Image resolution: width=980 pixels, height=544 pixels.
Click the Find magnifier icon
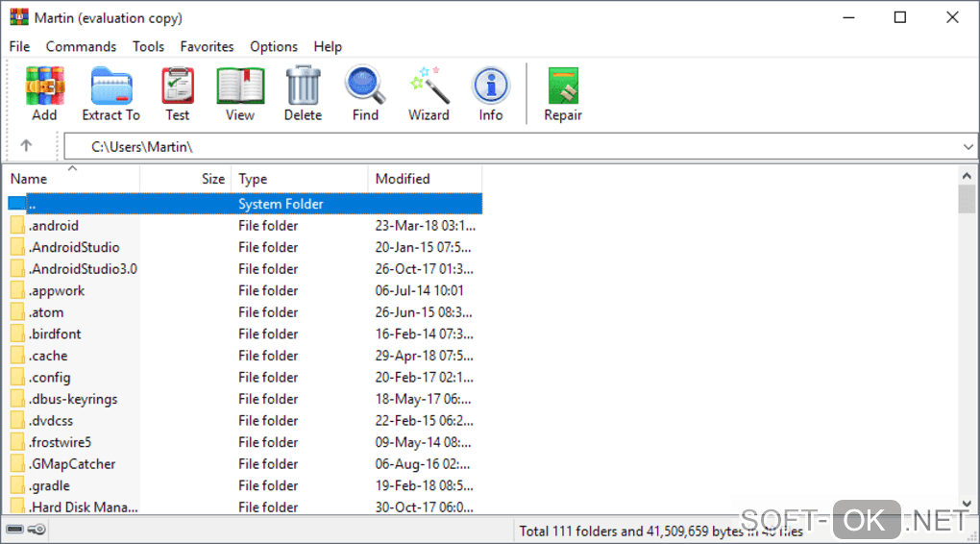[365, 85]
